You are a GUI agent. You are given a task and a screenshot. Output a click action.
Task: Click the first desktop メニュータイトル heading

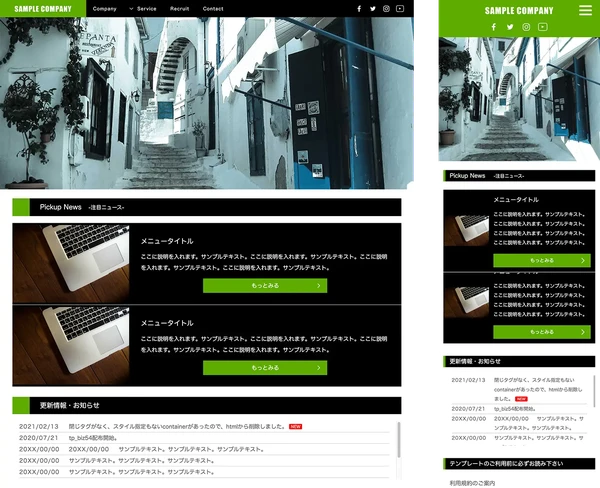[x=167, y=241]
